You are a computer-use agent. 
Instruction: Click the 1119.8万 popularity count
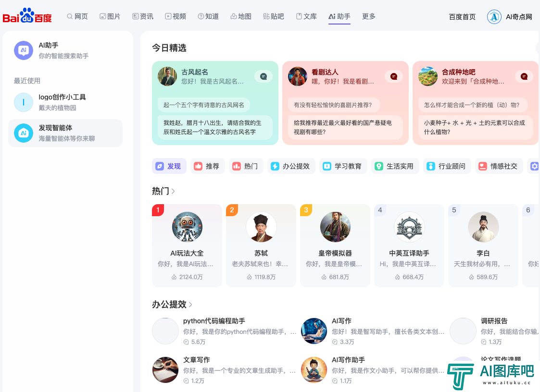(x=262, y=277)
